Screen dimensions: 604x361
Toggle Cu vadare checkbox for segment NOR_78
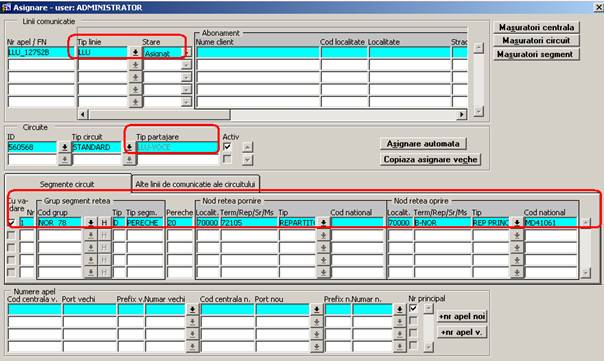click(x=11, y=222)
